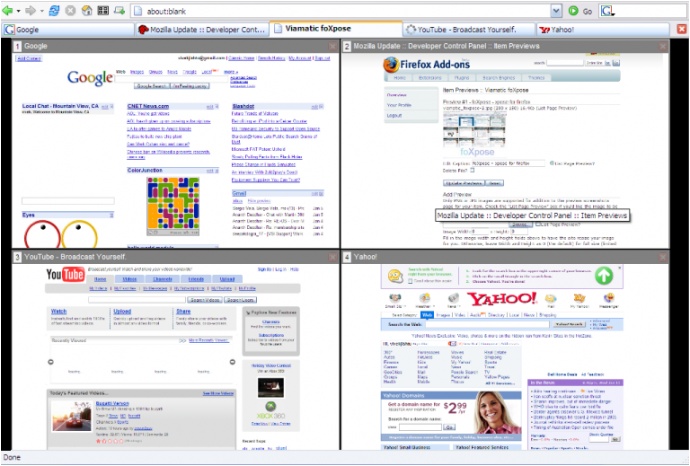Image resolution: width=690 pixels, height=466 pixels.
Task: Open the Slashdot gadget heading
Action: pyautogui.click(x=243, y=106)
